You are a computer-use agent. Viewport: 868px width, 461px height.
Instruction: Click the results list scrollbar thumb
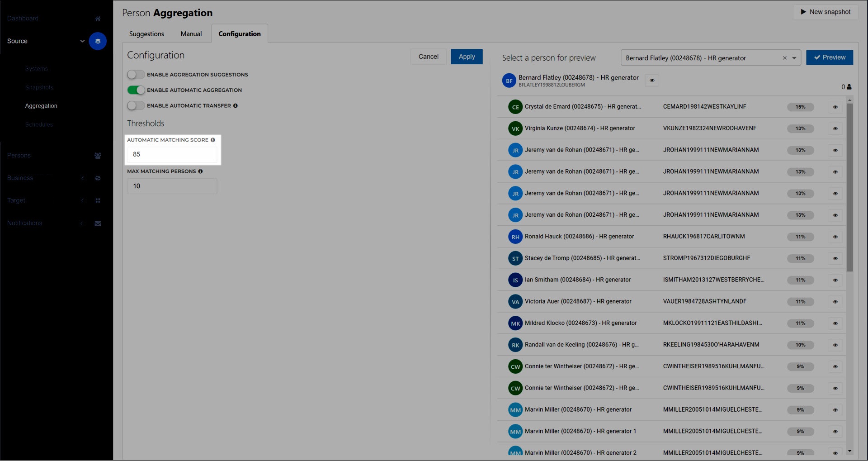(849, 188)
